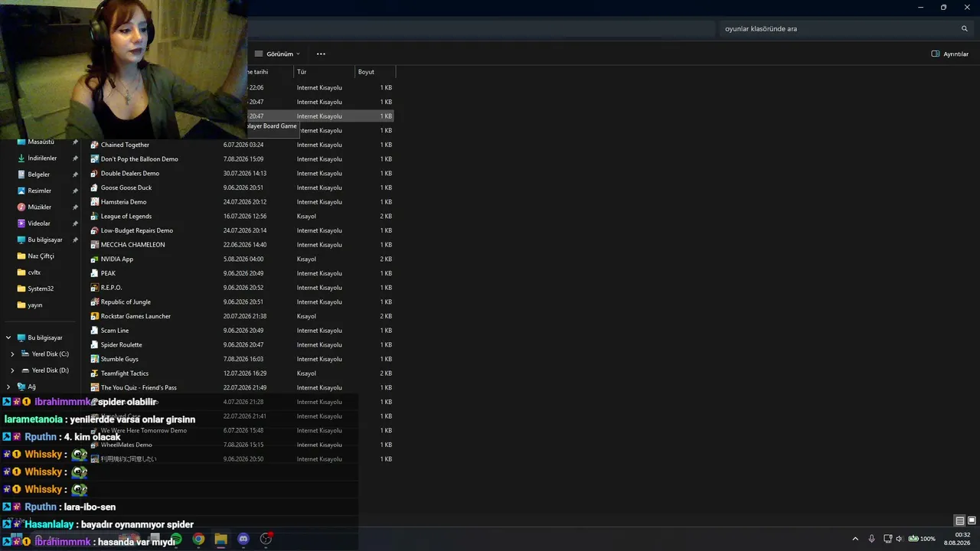Viewport: 980px width, 551px height.
Task: Go to Müzikler in the sidebar
Action: 39,207
